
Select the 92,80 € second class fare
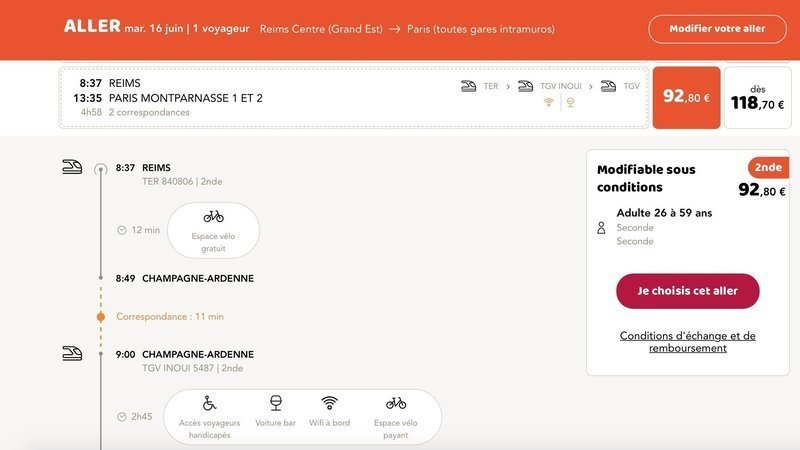coord(686,98)
